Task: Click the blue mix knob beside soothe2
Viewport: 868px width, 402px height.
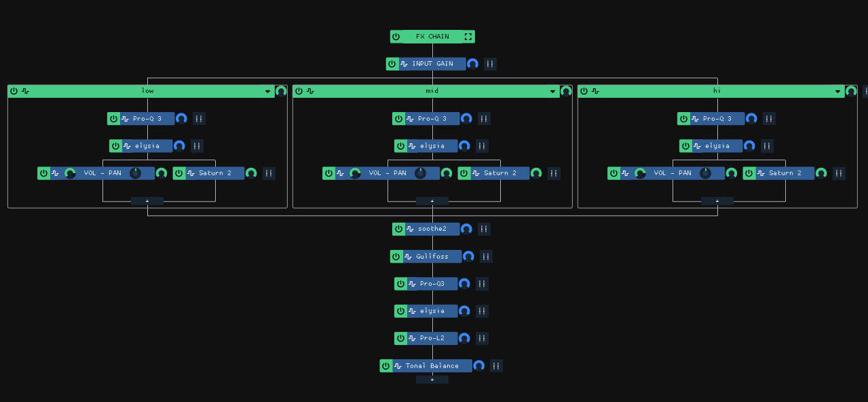Action: click(466, 229)
